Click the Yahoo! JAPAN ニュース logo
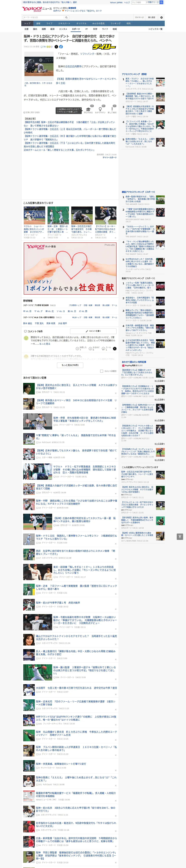The height and width of the screenshot is (868, 186). pos(37,9)
